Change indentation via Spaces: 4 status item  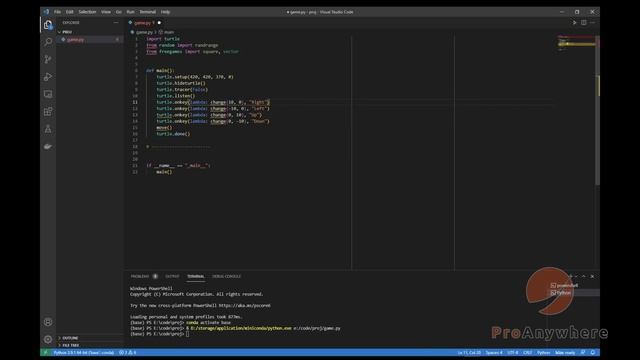point(494,353)
